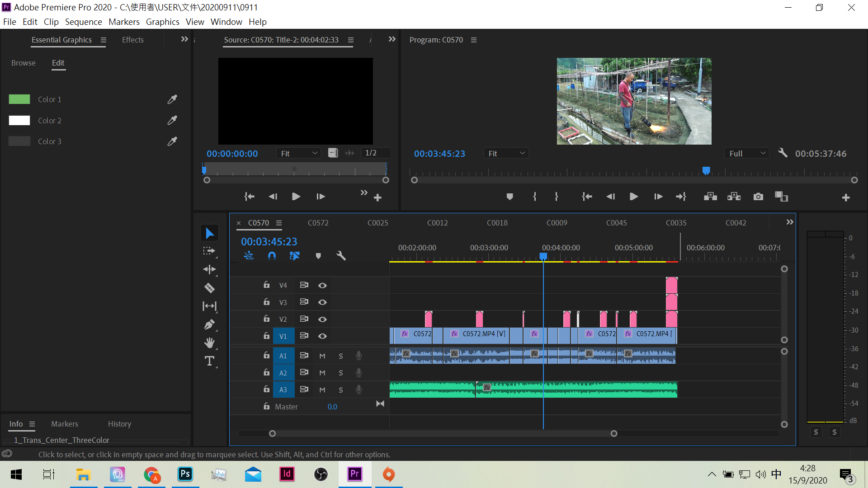The width and height of the screenshot is (868, 488).
Task: Switch to C0572 sequence tab
Action: tap(318, 223)
